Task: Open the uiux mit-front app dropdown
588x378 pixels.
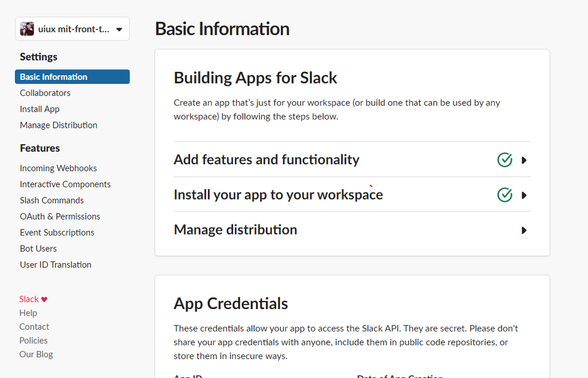Action: pyautogui.click(x=72, y=29)
